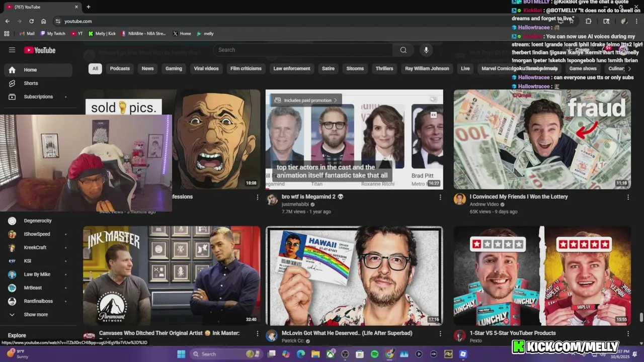The width and height of the screenshot is (644, 362).
Task: Open the MrBeast channel subscription
Action: pos(38,288)
